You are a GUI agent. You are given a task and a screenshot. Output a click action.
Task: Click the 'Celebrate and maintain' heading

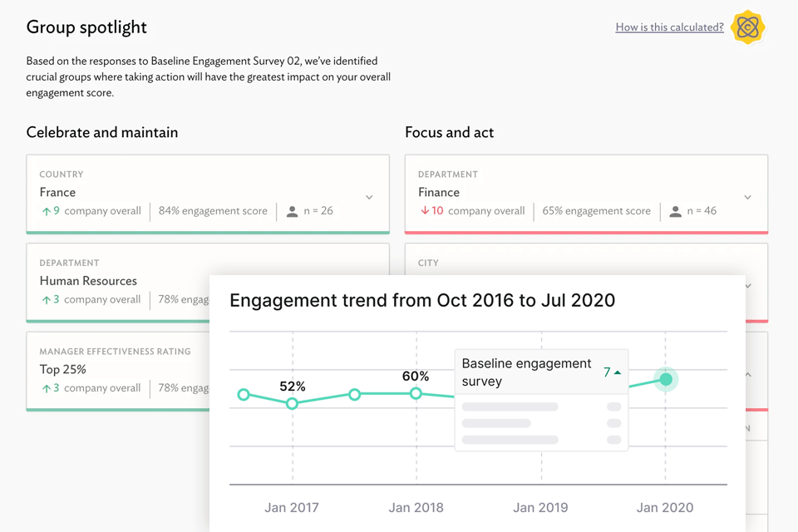coord(102,132)
